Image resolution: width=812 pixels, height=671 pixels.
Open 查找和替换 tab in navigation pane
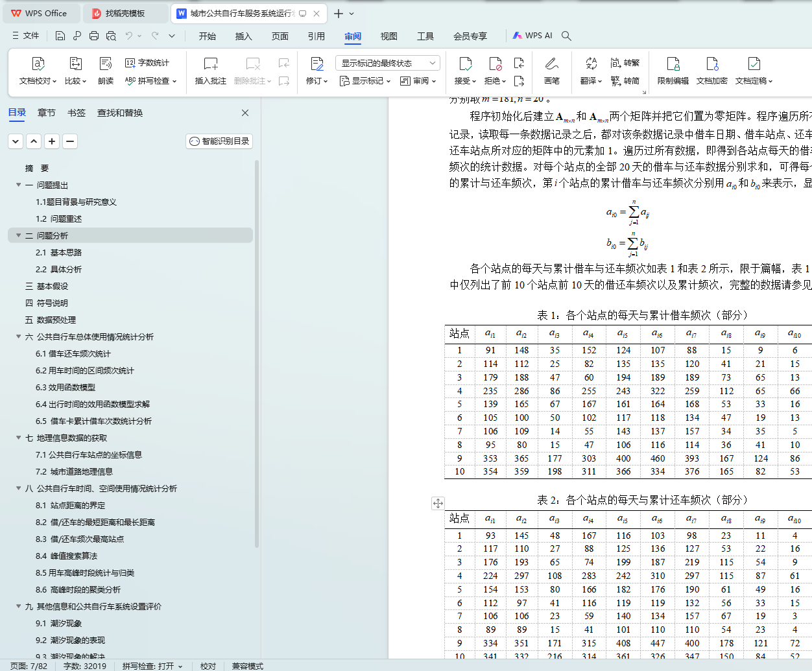[x=120, y=113]
